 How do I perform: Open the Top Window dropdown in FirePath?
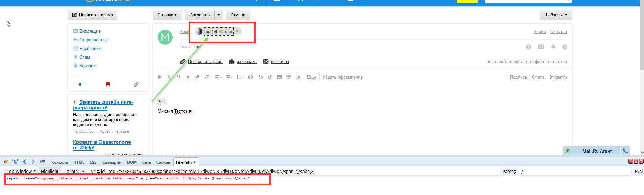[21, 171]
